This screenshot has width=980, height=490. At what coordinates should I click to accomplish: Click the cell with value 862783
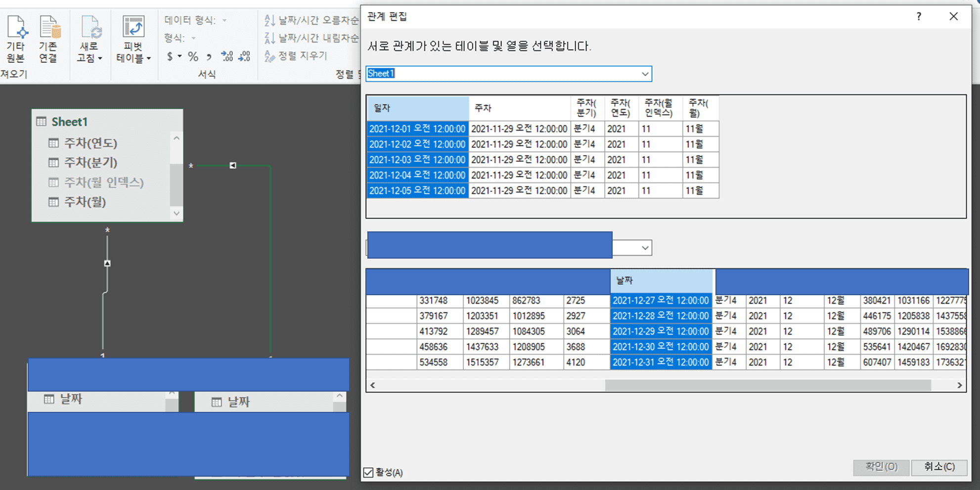click(x=536, y=301)
